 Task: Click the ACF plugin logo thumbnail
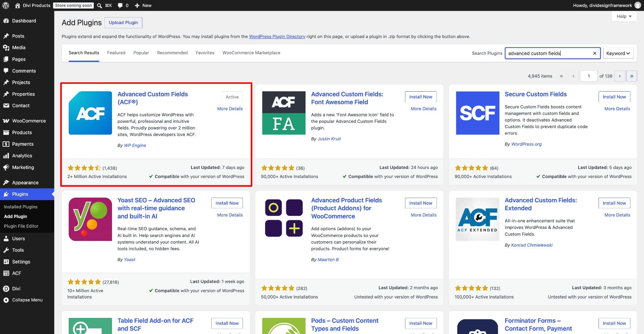coord(90,113)
